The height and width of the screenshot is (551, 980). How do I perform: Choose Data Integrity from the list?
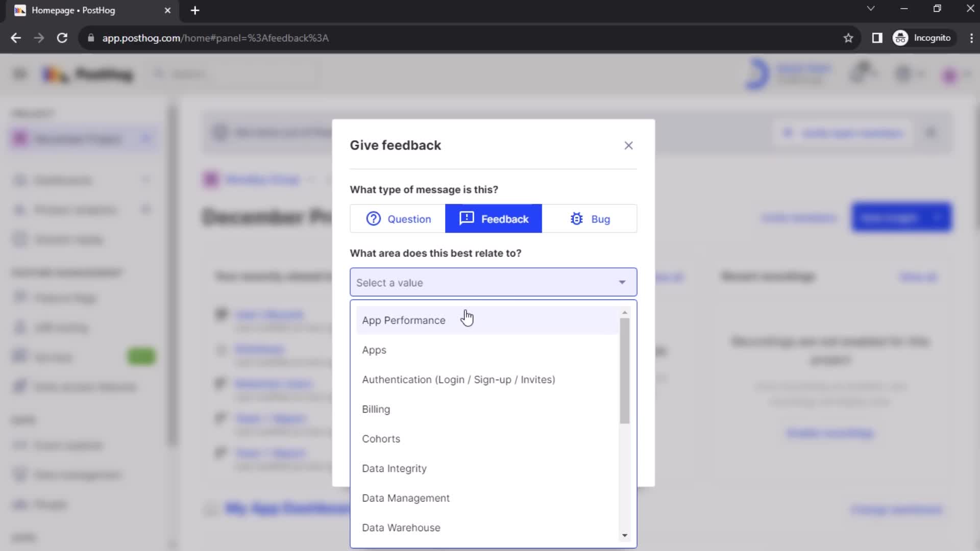pyautogui.click(x=487, y=468)
